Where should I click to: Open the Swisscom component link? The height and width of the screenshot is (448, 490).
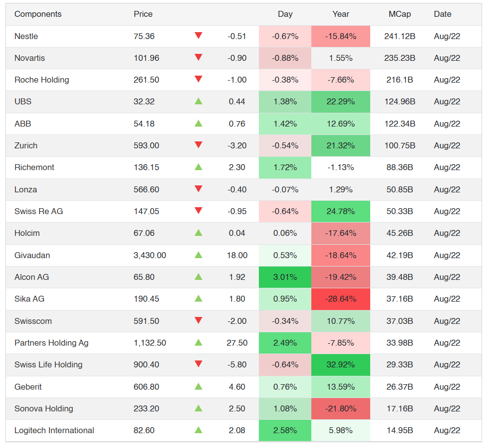[33, 321]
